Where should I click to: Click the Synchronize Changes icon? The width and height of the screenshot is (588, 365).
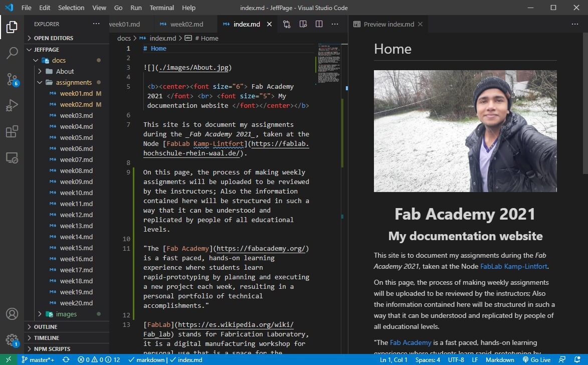66,360
